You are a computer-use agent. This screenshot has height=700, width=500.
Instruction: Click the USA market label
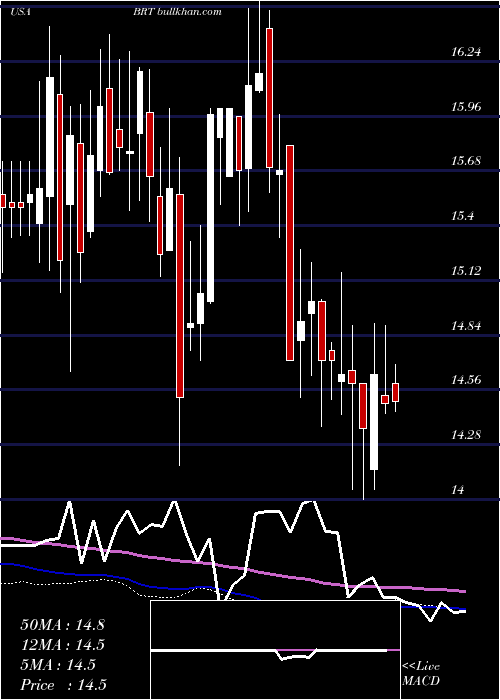pos(20,12)
